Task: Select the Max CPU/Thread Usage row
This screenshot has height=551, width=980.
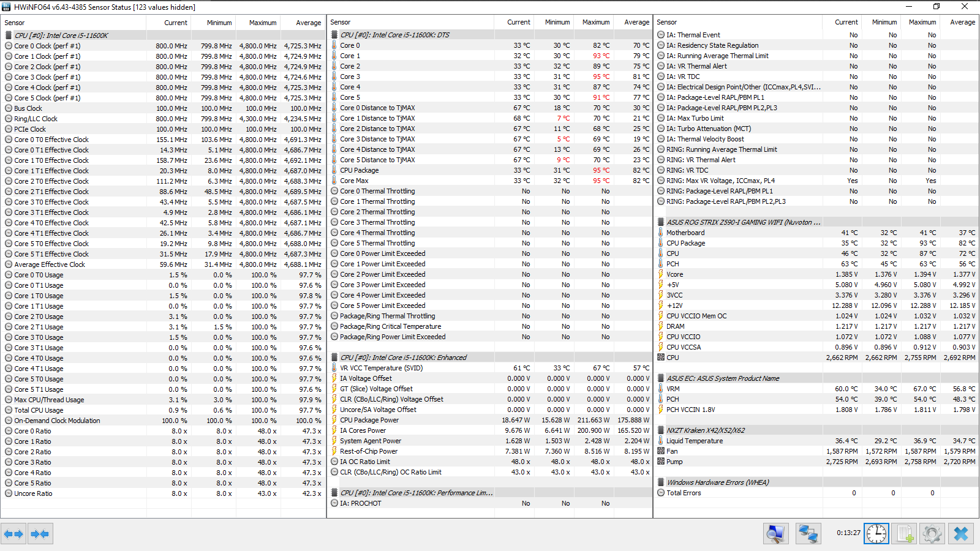Action: [x=163, y=400]
